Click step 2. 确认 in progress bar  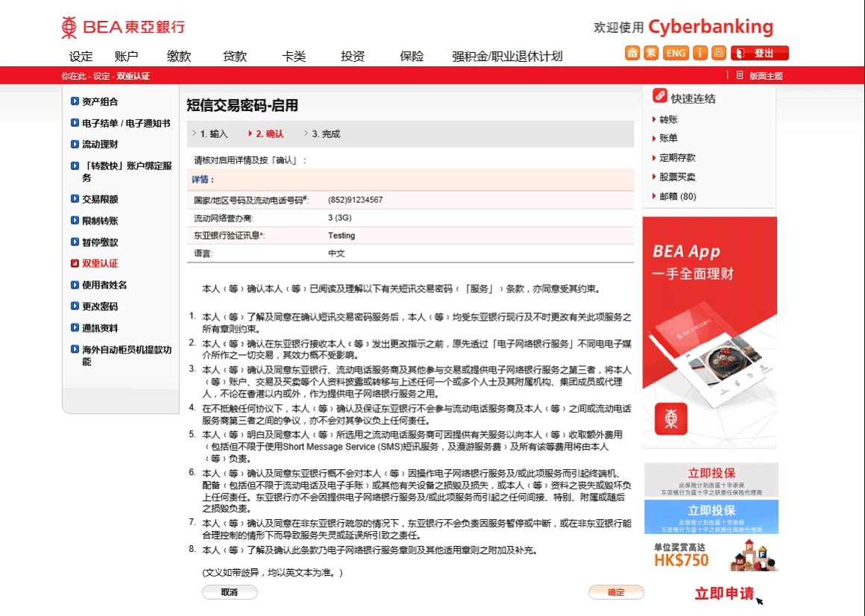[270, 134]
